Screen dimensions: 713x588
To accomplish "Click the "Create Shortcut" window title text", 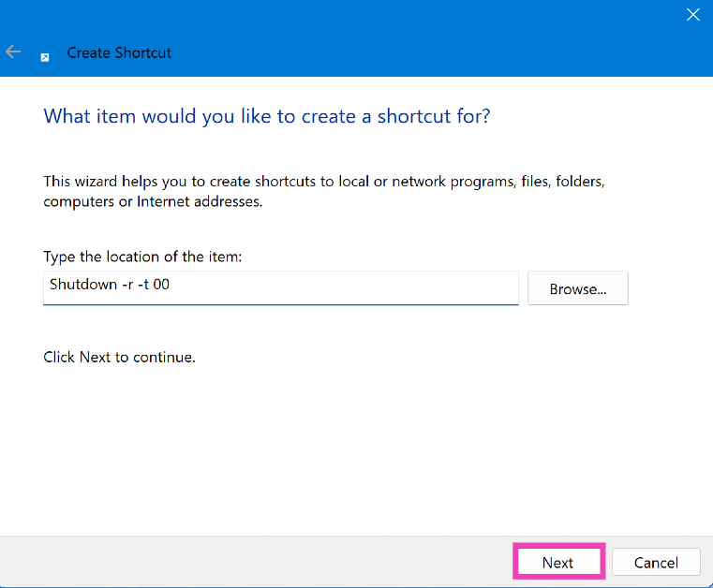I will coord(119,53).
